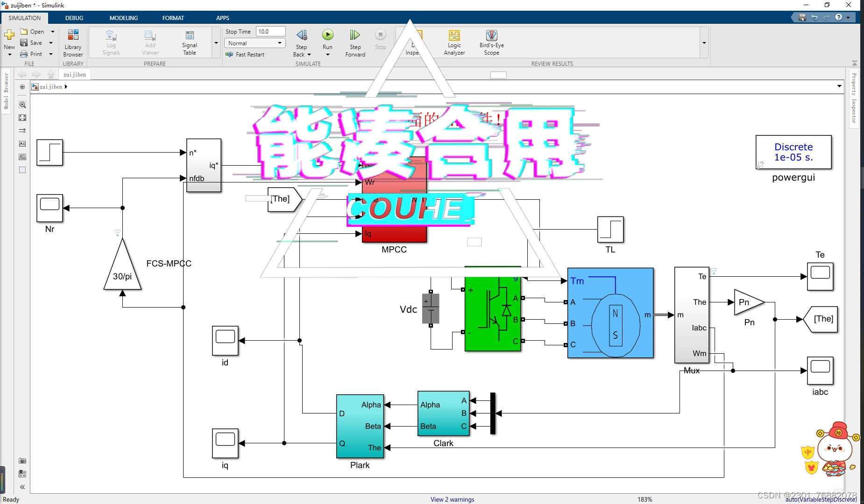Select the zuijiben model tab

pos(75,74)
